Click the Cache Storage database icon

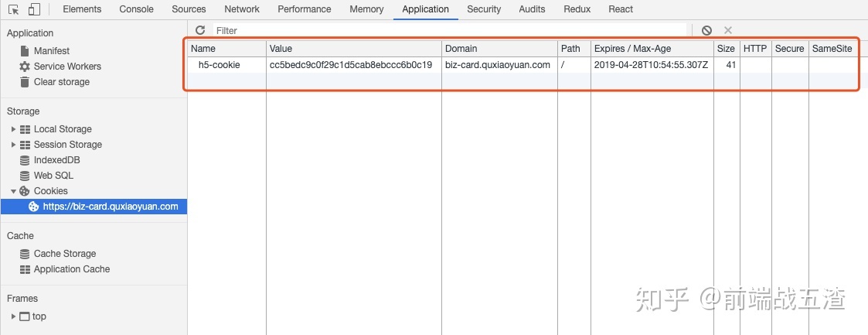pos(25,254)
